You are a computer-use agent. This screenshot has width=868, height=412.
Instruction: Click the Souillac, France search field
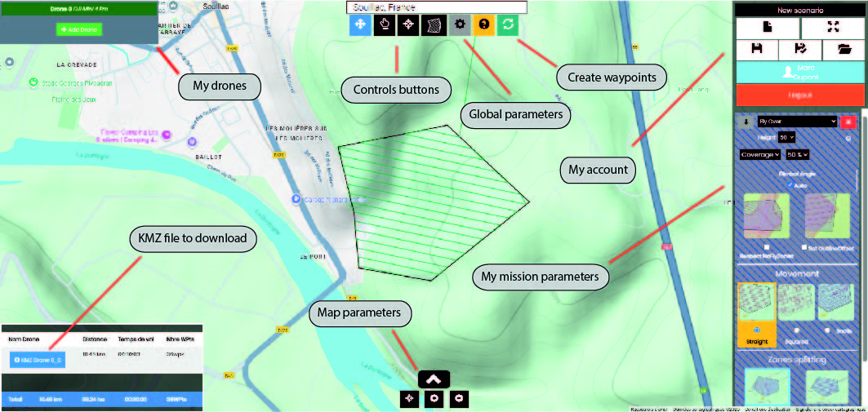(436, 7)
